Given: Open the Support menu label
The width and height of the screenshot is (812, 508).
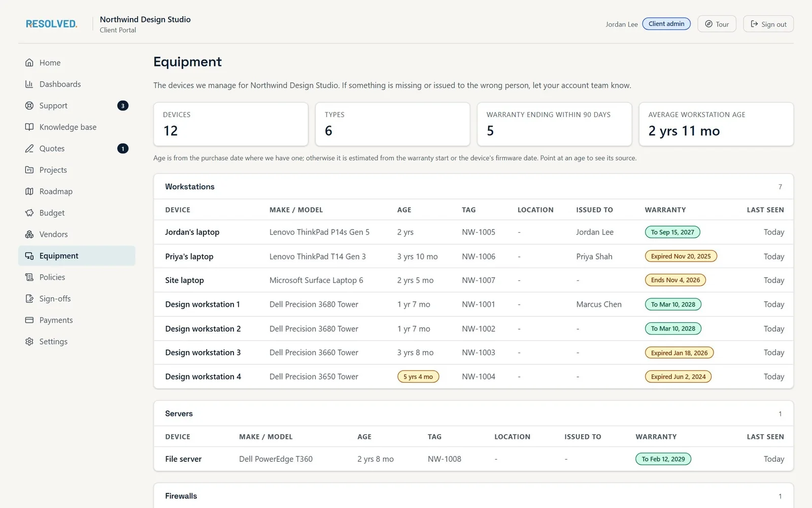Looking at the screenshot, I should coord(53,106).
